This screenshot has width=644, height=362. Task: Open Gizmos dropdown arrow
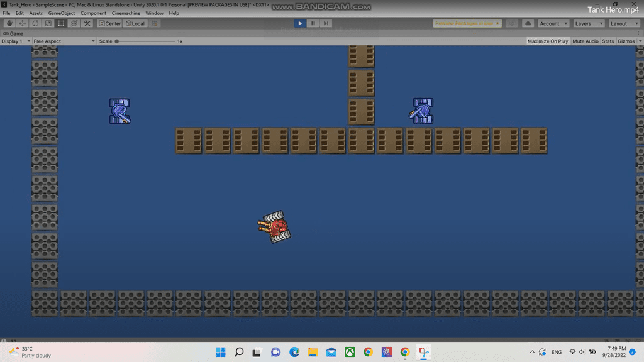coord(640,41)
